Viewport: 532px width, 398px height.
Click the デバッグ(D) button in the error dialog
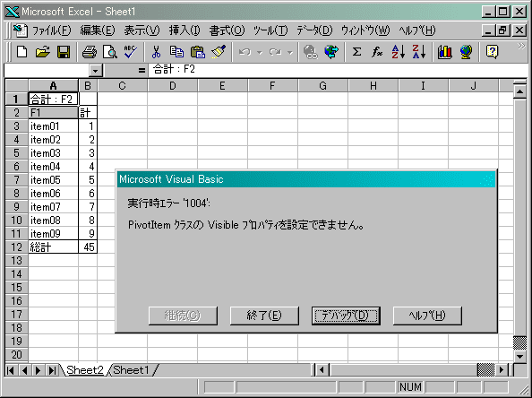[x=346, y=316]
